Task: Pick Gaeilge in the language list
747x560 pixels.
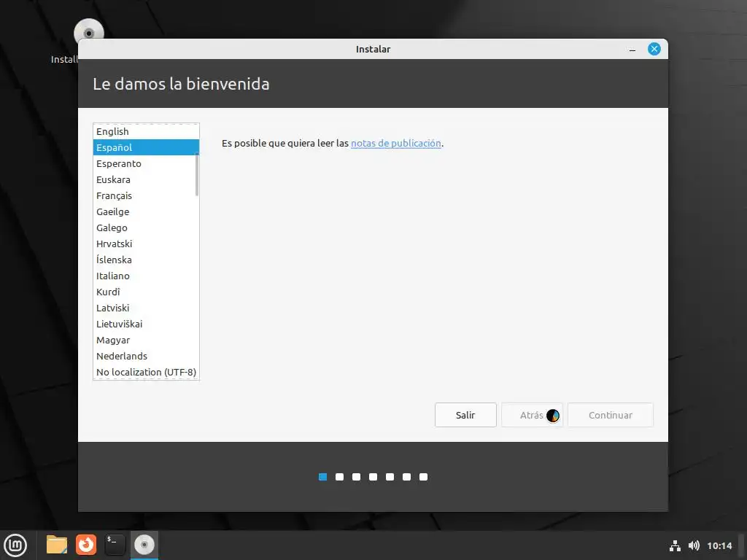Action: pyautogui.click(x=146, y=212)
